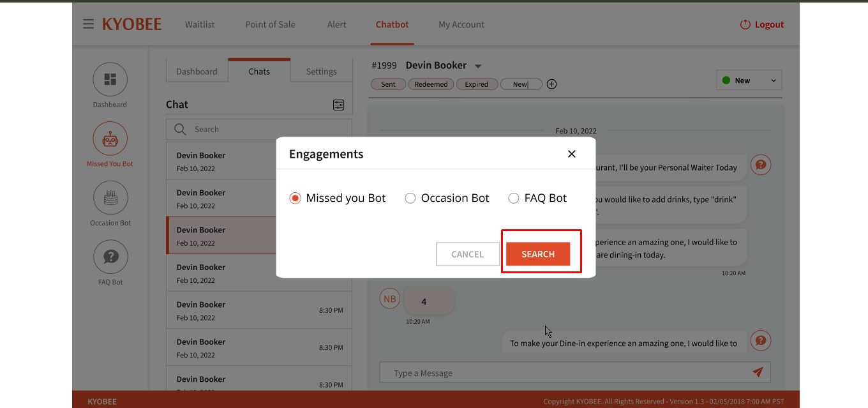Viewport: 868px width, 408px height.
Task: Open the Waitlist menu item
Action: click(x=200, y=24)
